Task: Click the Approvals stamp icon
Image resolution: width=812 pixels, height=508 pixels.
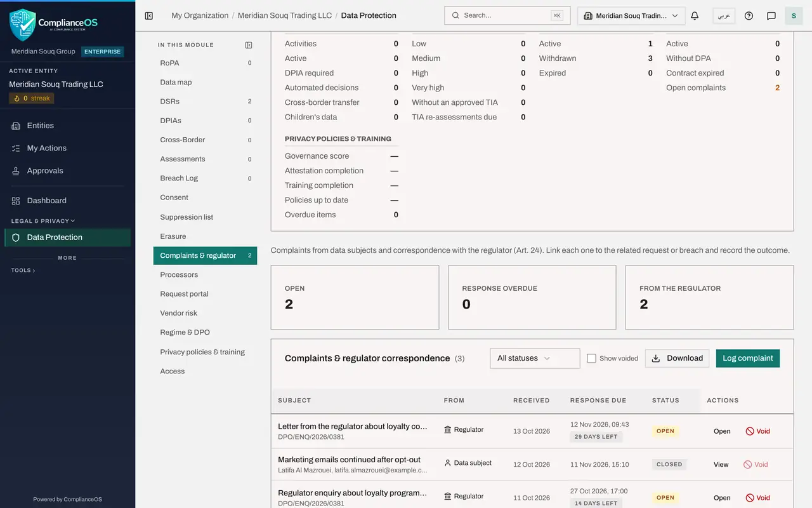Action: click(16, 171)
